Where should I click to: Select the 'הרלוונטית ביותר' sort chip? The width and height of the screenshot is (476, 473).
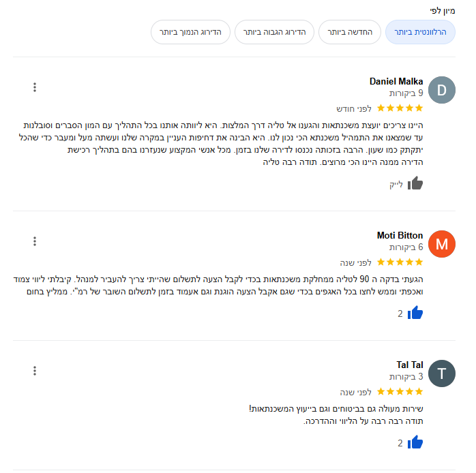click(420, 32)
